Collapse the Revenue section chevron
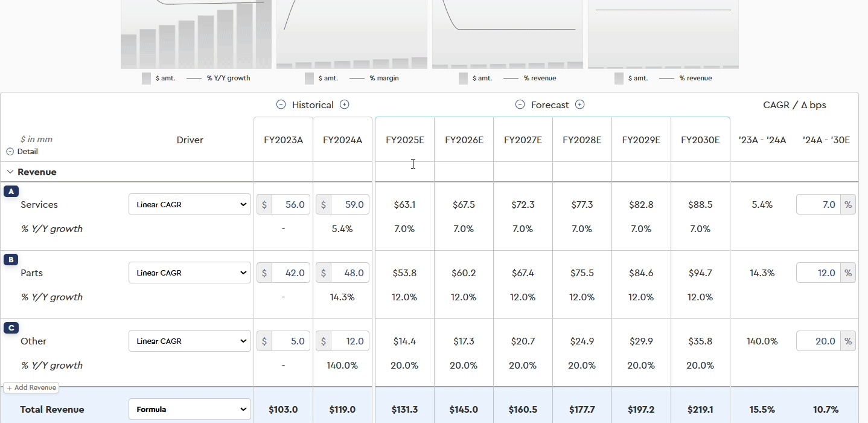Viewport: 868px width, 423px height. [x=10, y=172]
